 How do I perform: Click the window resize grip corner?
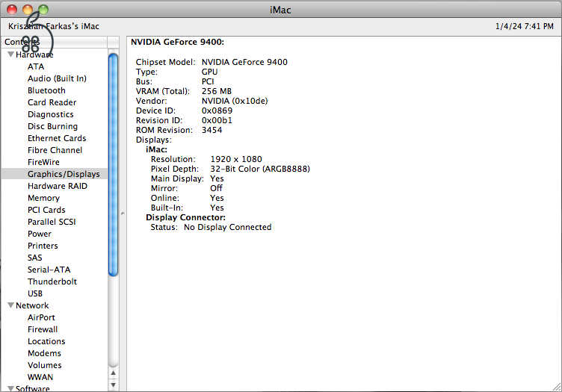[557, 387]
